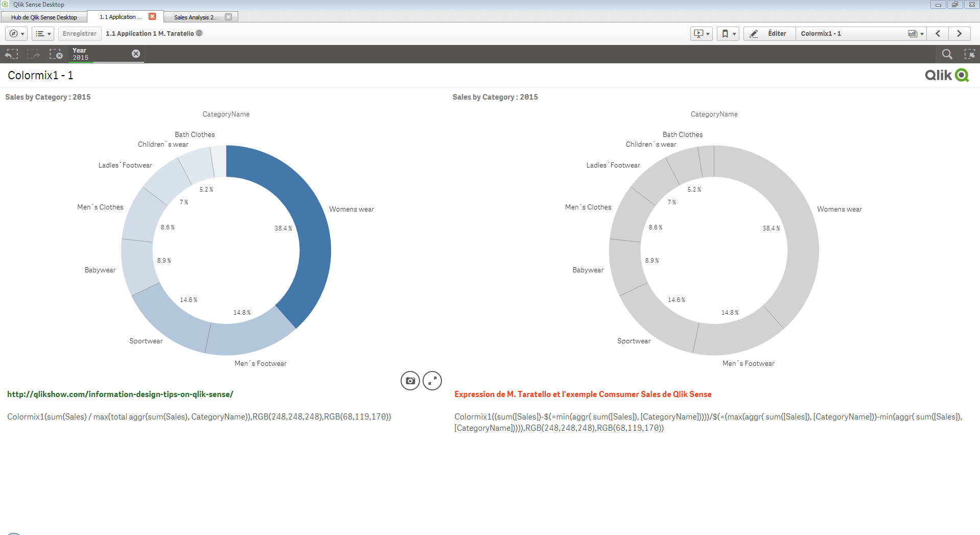Click Bath Clothes label above gray chart
The height and width of the screenshot is (535, 980).
click(683, 135)
